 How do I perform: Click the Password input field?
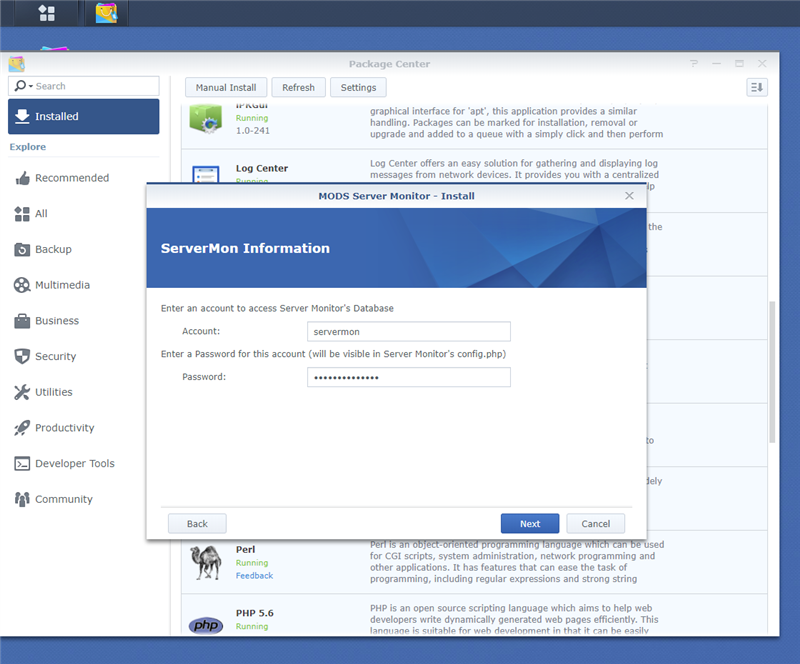[x=409, y=377]
